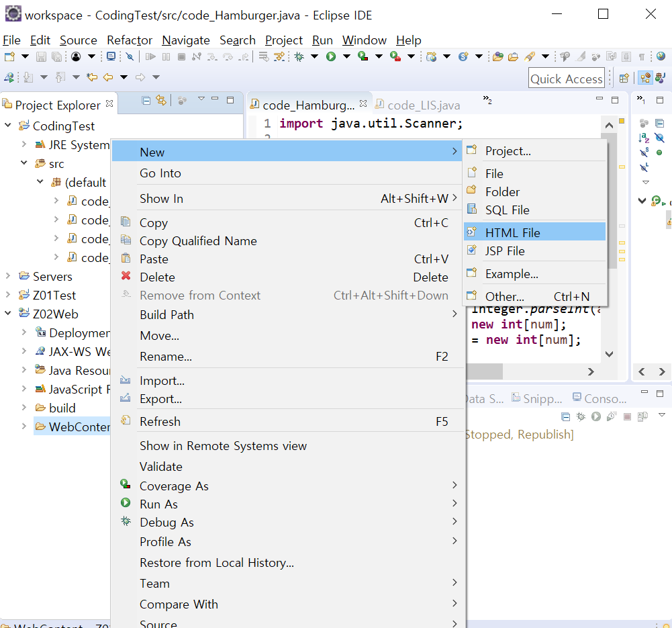Viewport: 672px width, 628px height.
Task: Open the New wizard dropdown arrow
Action: pyautogui.click(x=26, y=56)
